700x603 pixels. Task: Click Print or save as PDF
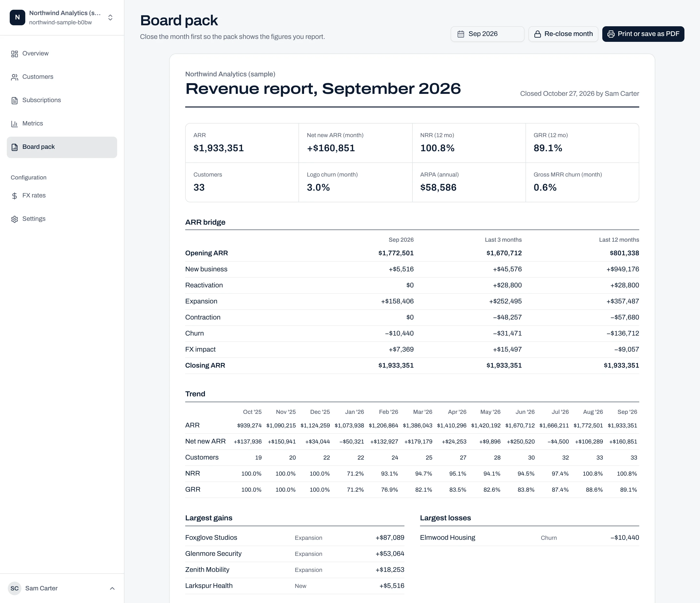click(x=643, y=34)
